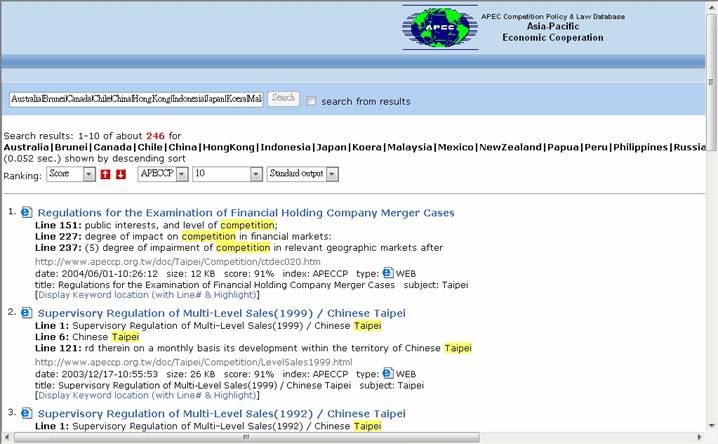This screenshot has height=444, width=718.
Task: Click Display Keyword location link for result 1
Action: click(x=147, y=295)
